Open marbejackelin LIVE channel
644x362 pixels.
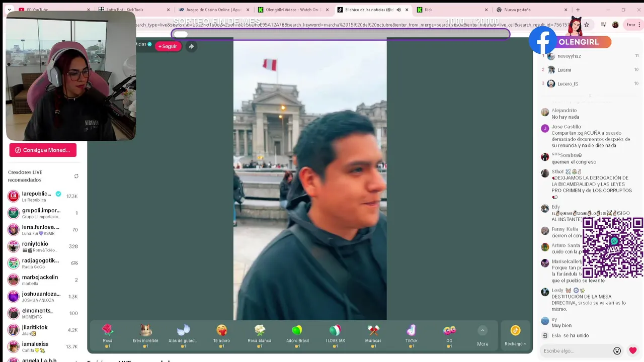pos(43,280)
